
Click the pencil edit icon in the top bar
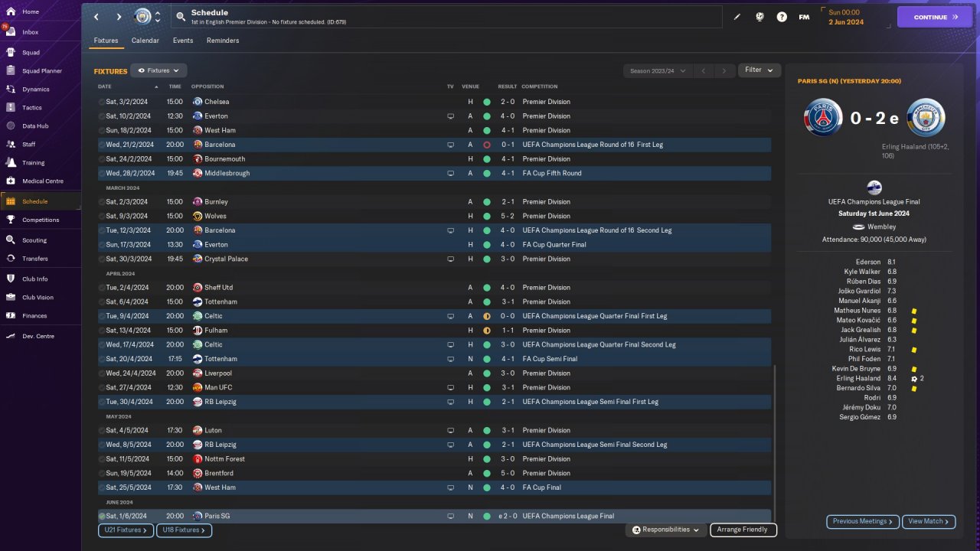tap(737, 17)
